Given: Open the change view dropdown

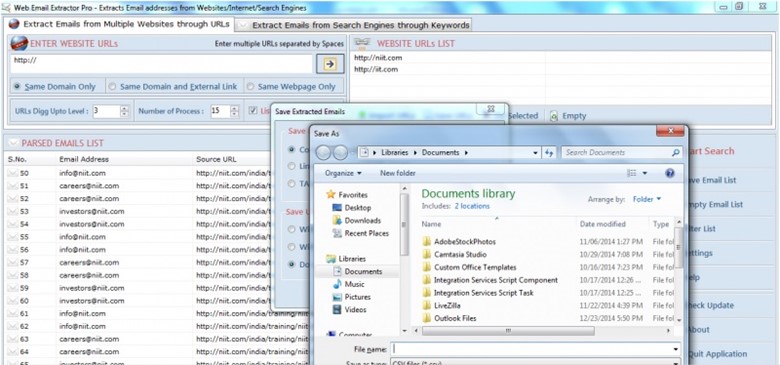Looking at the screenshot, I should [645, 174].
